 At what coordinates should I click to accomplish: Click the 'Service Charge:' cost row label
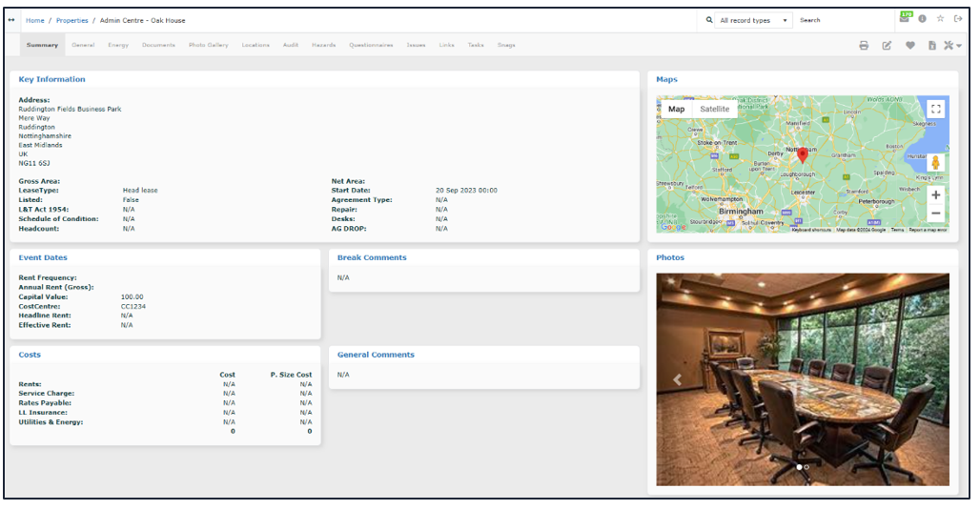47,393
